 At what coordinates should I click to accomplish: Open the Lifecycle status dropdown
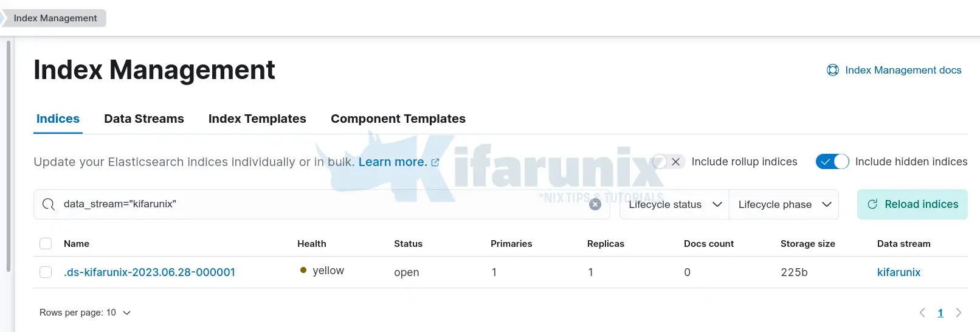coord(675,204)
